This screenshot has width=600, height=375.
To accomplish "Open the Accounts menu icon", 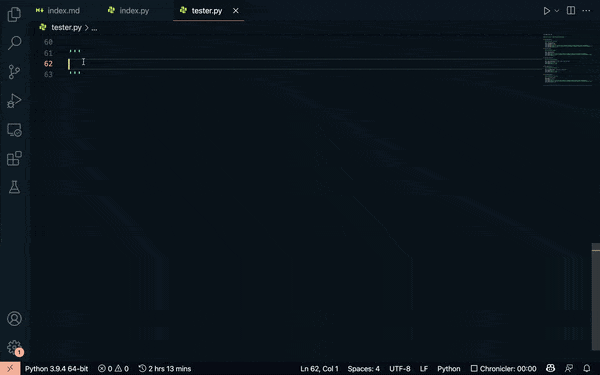I will click(14, 318).
